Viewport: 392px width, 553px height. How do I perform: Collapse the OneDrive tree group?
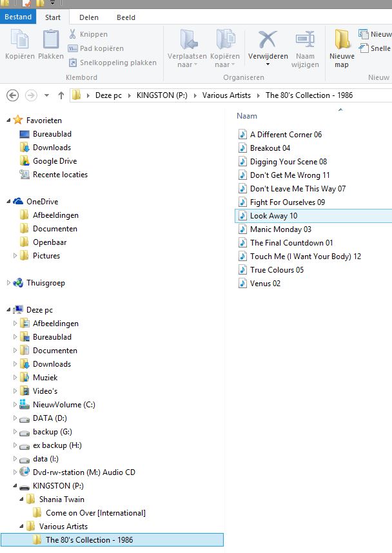click(x=8, y=201)
